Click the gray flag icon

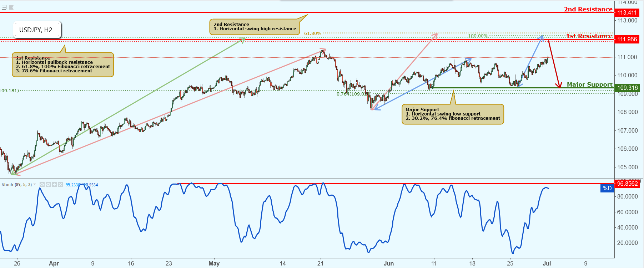(11, 7)
